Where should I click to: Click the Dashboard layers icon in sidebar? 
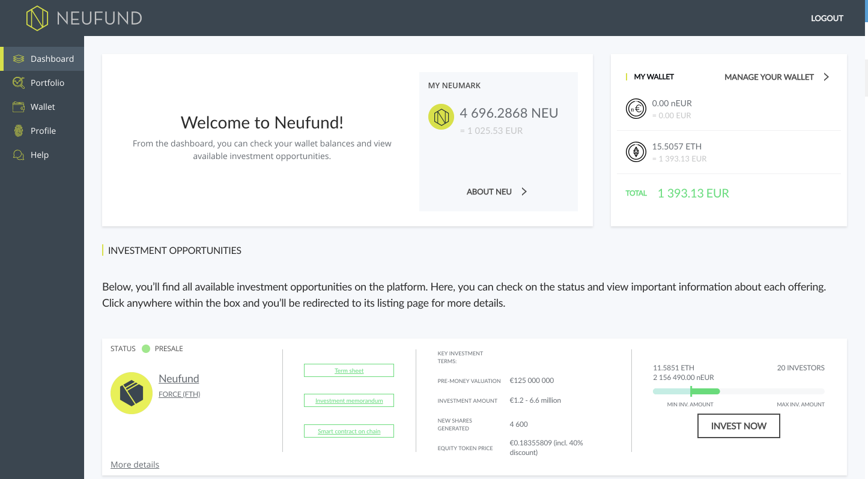(19, 59)
